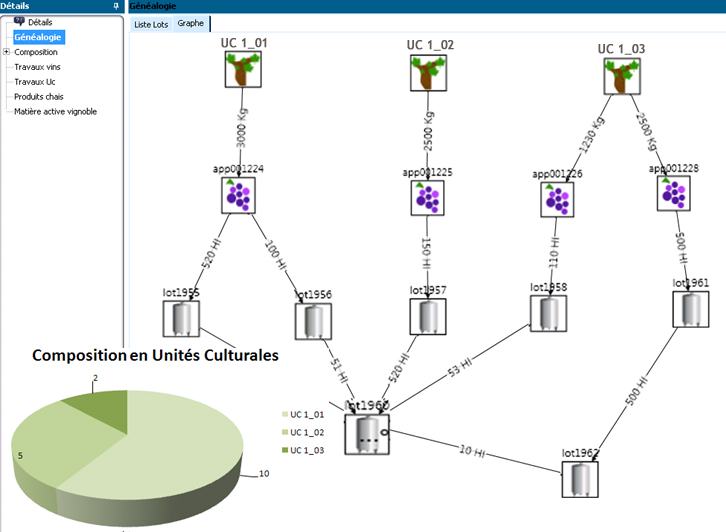Switch to the Liste Lots tab
The image size is (726, 532).
point(150,23)
